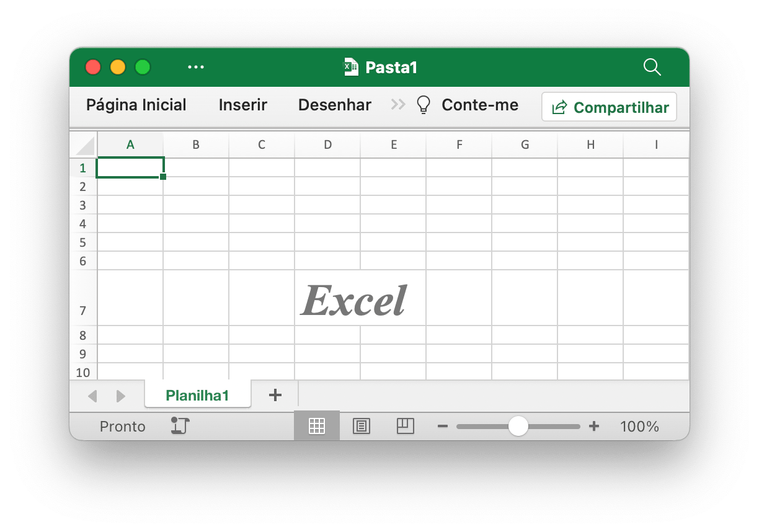This screenshot has height=532, width=759.
Task: Go to next sheet tab arrow
Action: click(121, 396)
